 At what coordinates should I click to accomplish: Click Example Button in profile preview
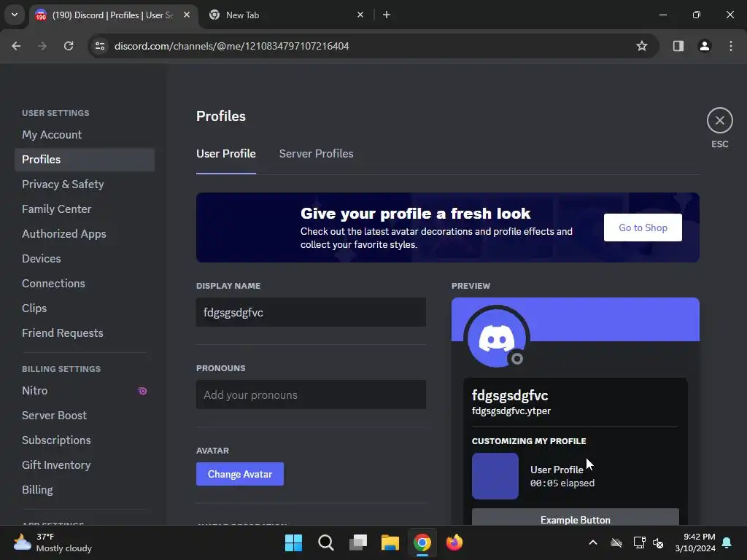tap(575, 517)
